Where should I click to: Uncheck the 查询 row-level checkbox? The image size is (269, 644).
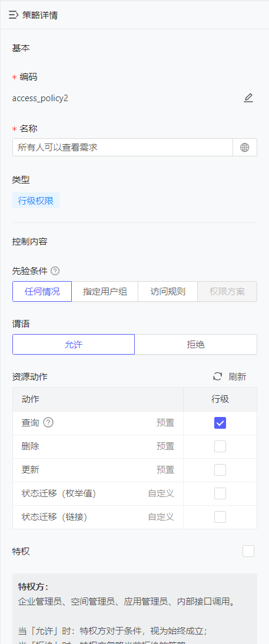pos(220,423)
